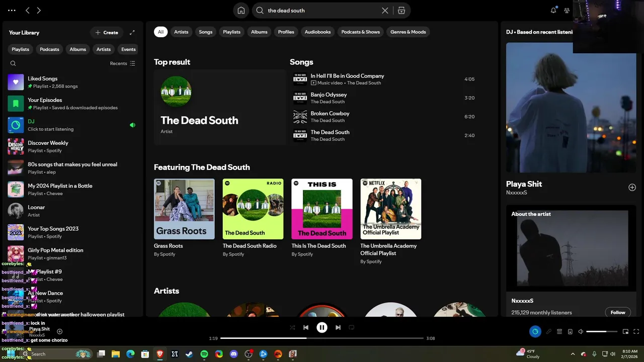Open the Browse icon beside the search box
This screenshot has width=644, height=362.
click(401, 10)
